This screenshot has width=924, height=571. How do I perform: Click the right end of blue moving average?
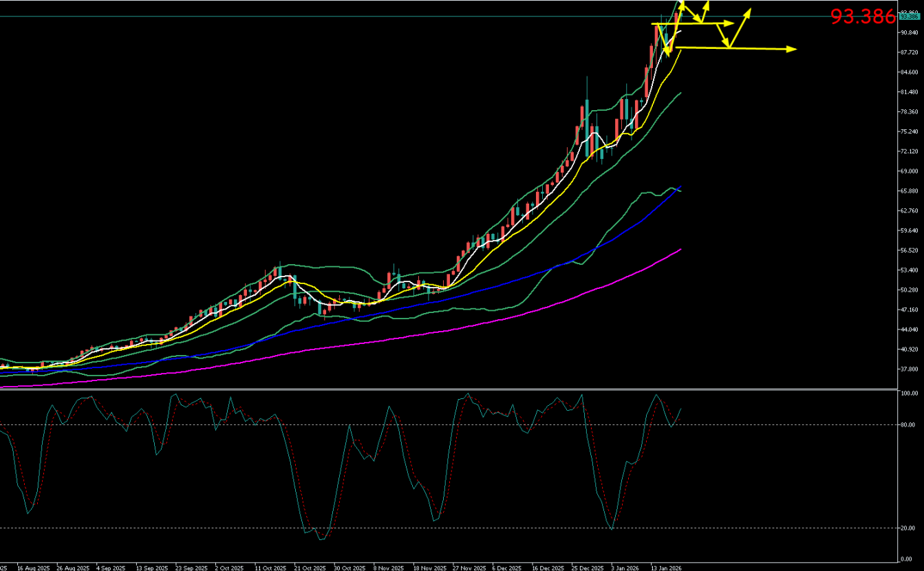coord(680,187)
